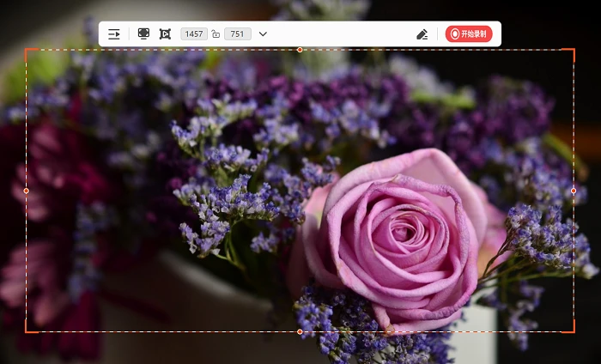The height and width of the screenshot is (364, 601).
Task: Click empty space in the recording toolbar
Action: tap(341, 34)
